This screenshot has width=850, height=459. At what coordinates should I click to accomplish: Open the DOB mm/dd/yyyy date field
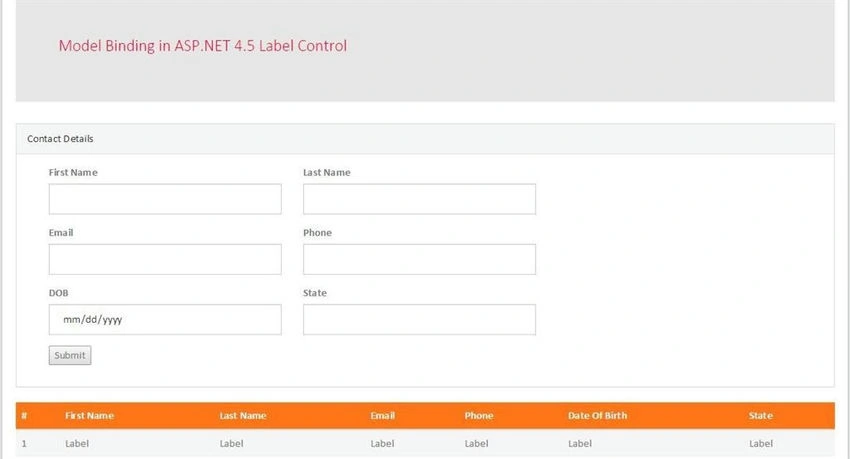pyautogui.click(x=165, y=319)
